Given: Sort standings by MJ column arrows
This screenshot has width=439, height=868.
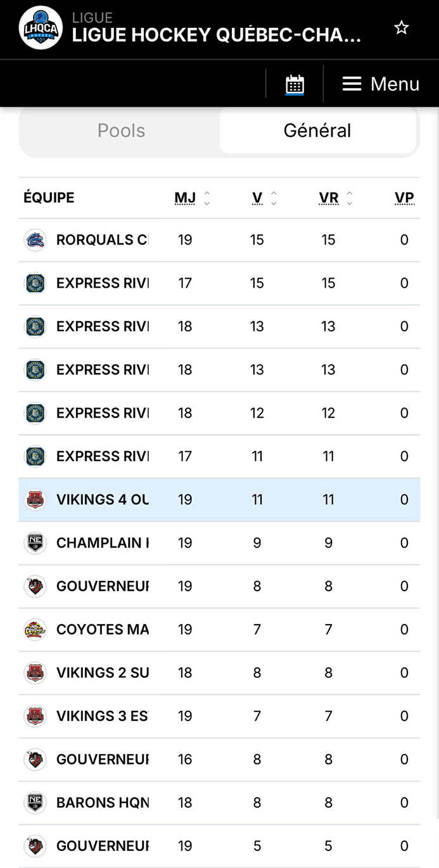Looking at the screenshot, I should point(207,198).
